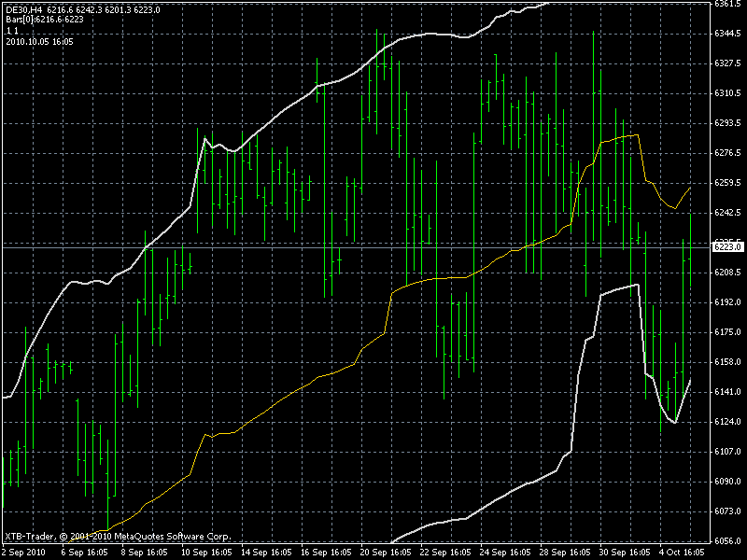The image size is (747, 560).
Task: Click the 6259.5 price axis label
Action: click(727, 183)
